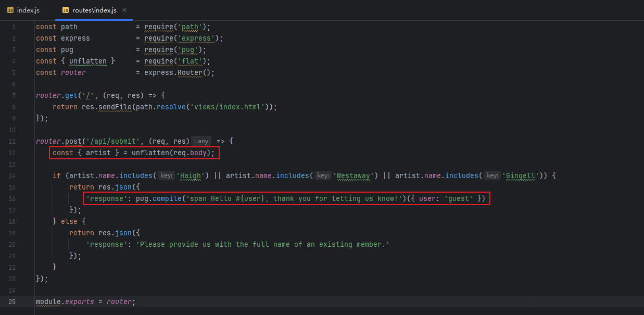
Task: Close the routes\index.js tab
Action: pyautogui.click(x=124, y=10)
